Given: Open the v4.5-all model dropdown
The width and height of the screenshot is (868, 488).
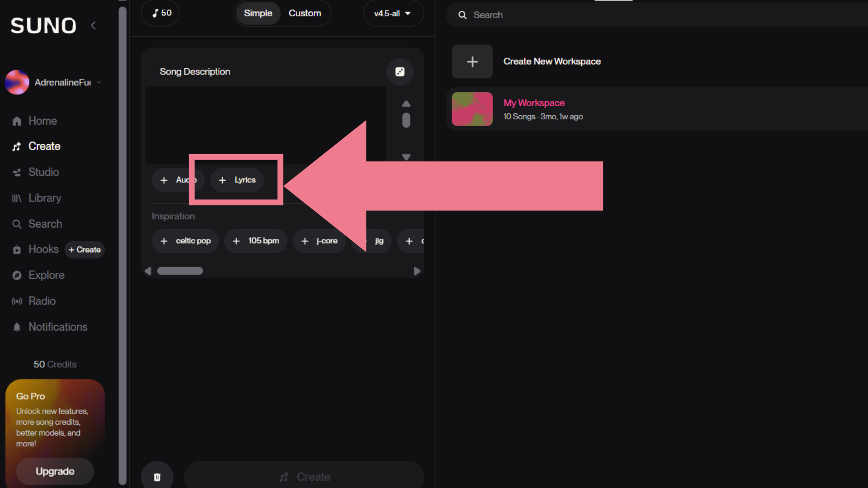Looking at the screenshot, I should pos(392,13).
